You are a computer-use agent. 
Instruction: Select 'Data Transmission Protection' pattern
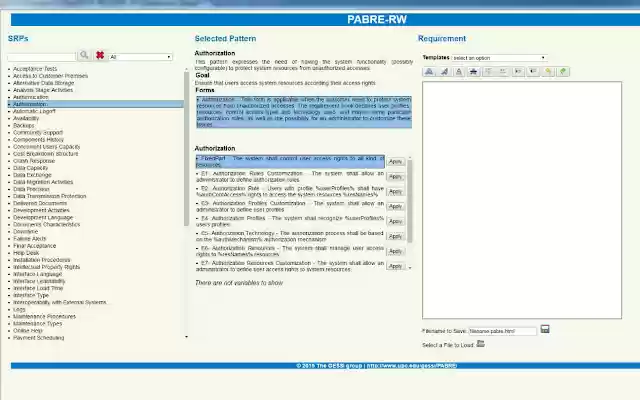coord(49,196)
